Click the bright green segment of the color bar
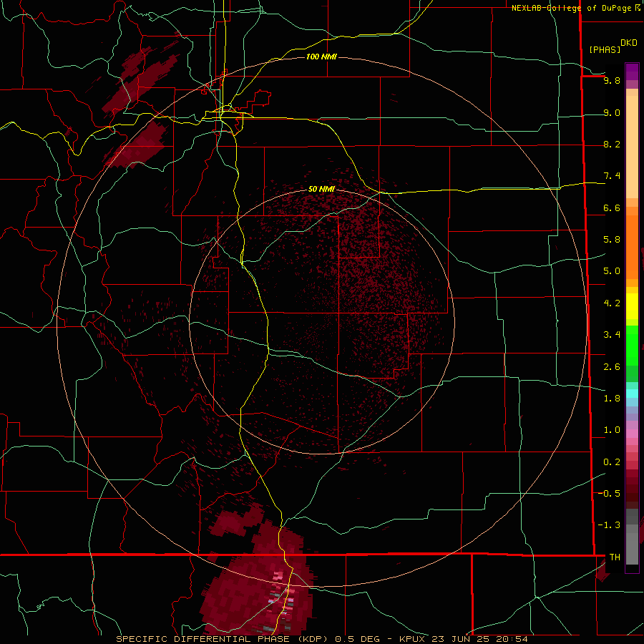The image size is (644, 644). pos(632,345)
